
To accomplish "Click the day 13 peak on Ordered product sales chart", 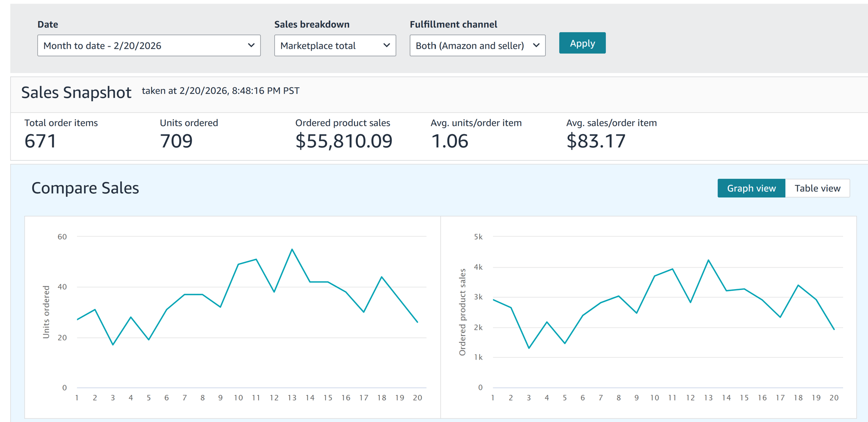I will pos(708,260).
